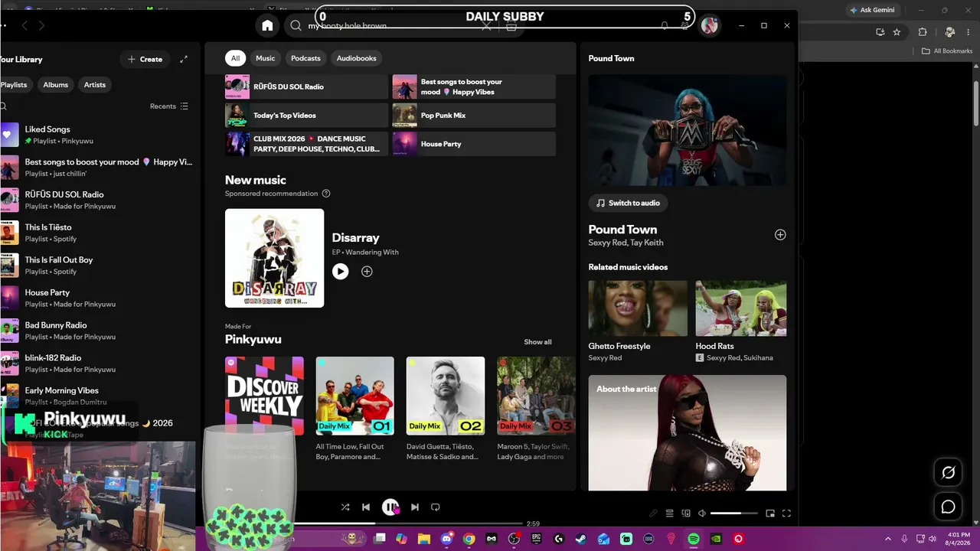The height and width of the screenshot is (551, 980).
Task: Select the All filter chip
Action: point(235,58)
